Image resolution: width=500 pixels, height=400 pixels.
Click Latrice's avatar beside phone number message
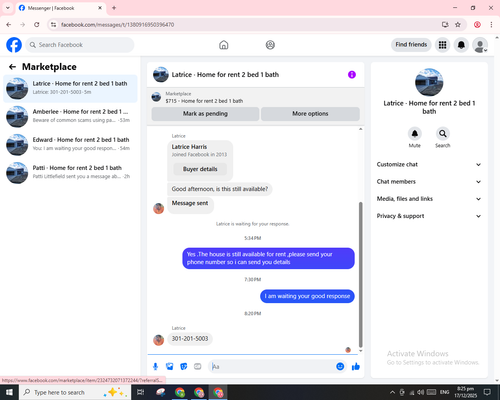pos(158,340)
